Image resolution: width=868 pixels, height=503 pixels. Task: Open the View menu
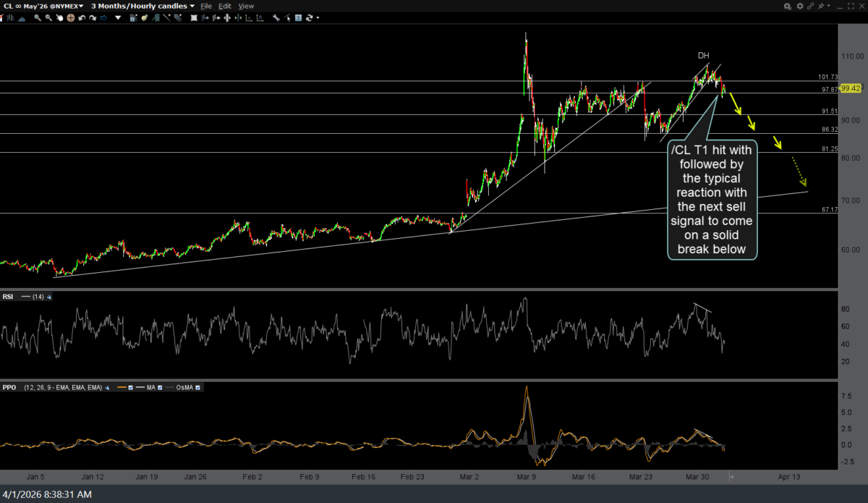246,6
